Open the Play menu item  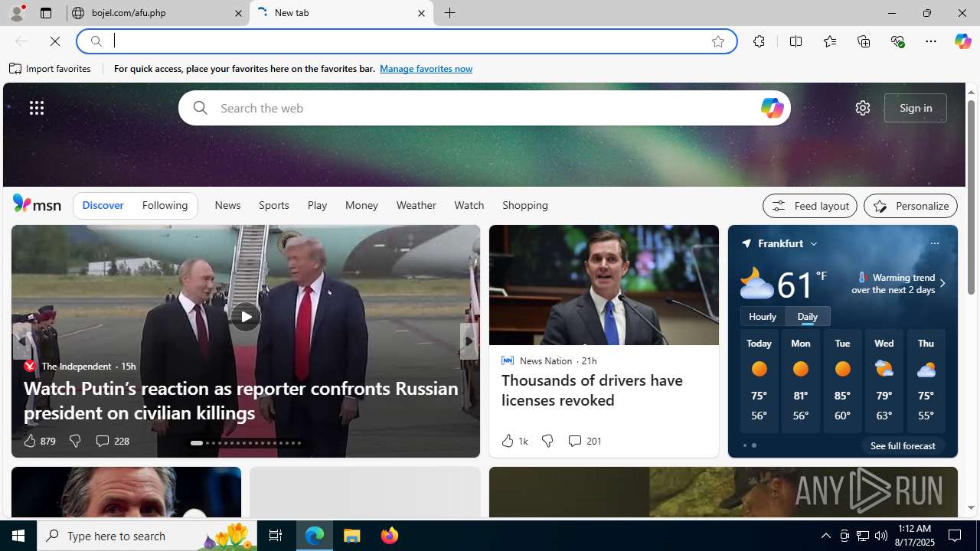click(317, 206)
